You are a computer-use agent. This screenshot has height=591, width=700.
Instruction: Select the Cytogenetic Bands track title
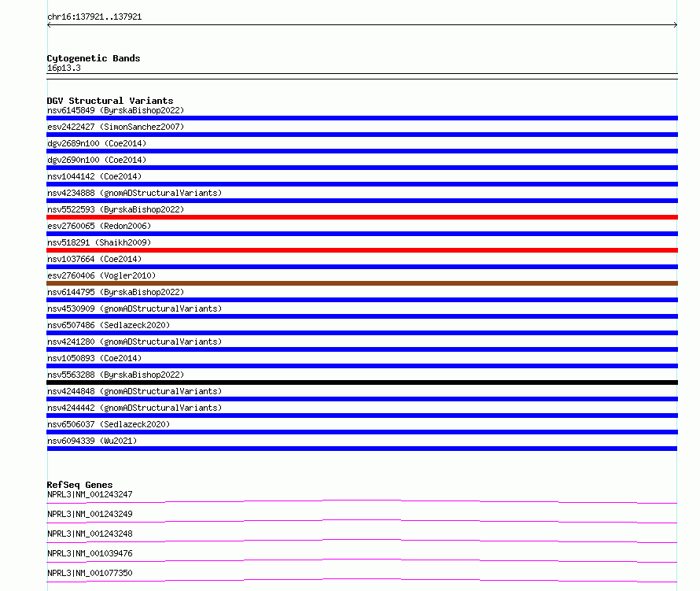pos(94,58)
